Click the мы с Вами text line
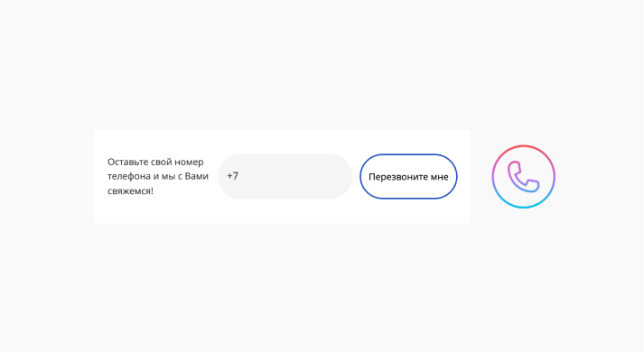The width and height of the screenshot is (644, 353). [x=186, y=176]
